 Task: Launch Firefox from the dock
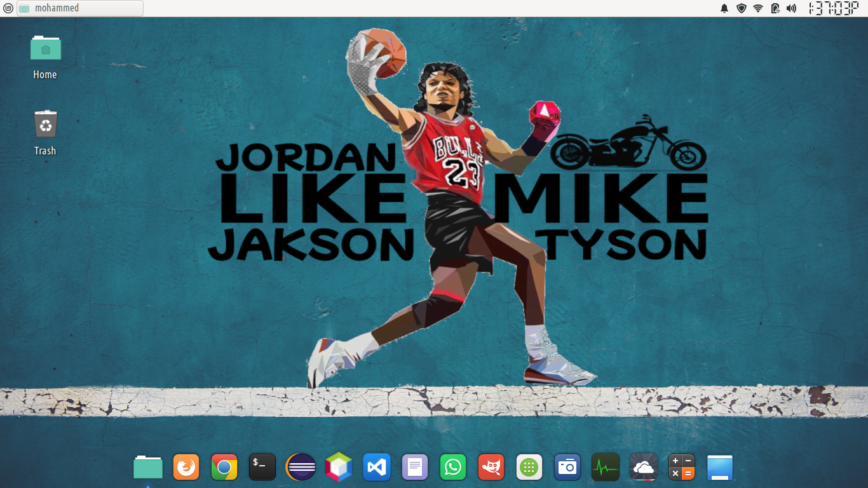(186, 467)
